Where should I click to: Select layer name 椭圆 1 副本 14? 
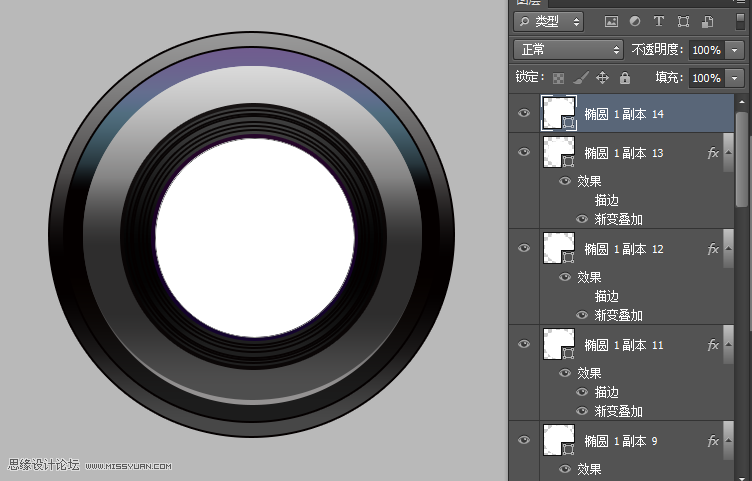pos(624,114)
